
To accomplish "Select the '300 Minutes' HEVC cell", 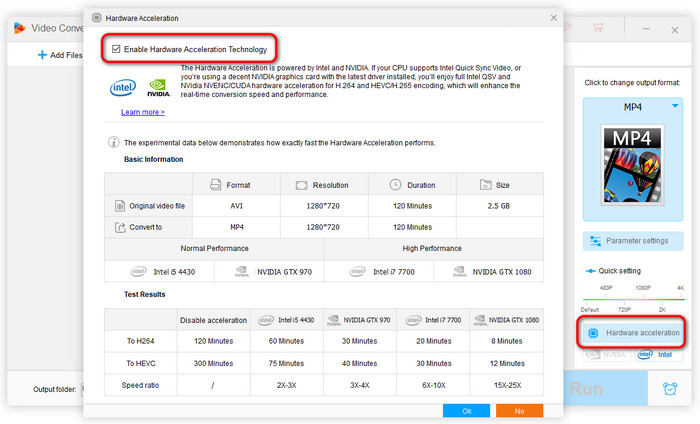I will tap(213, 363).
